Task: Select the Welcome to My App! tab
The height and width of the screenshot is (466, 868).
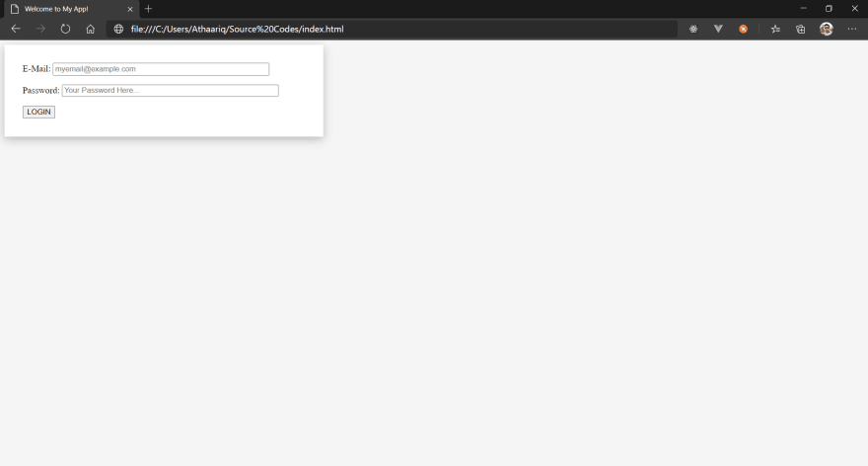Action: pos(72,10)
